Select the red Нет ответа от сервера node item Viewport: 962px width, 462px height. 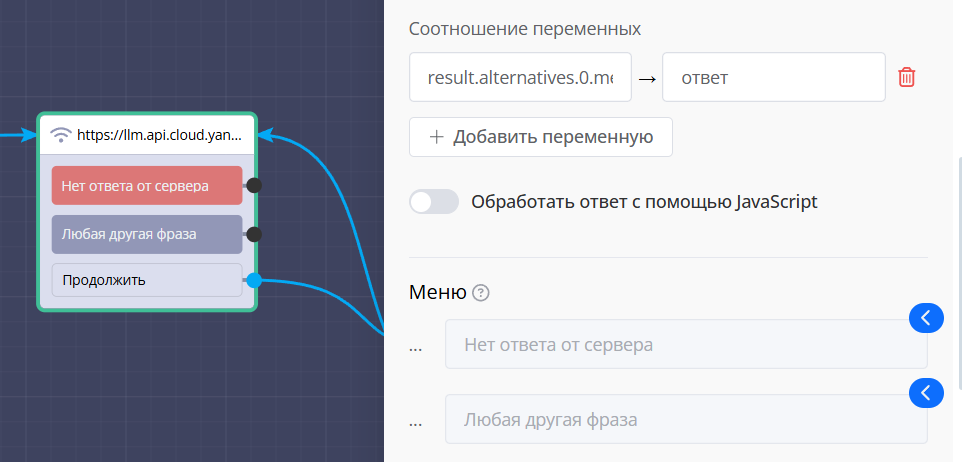[147, 185]
